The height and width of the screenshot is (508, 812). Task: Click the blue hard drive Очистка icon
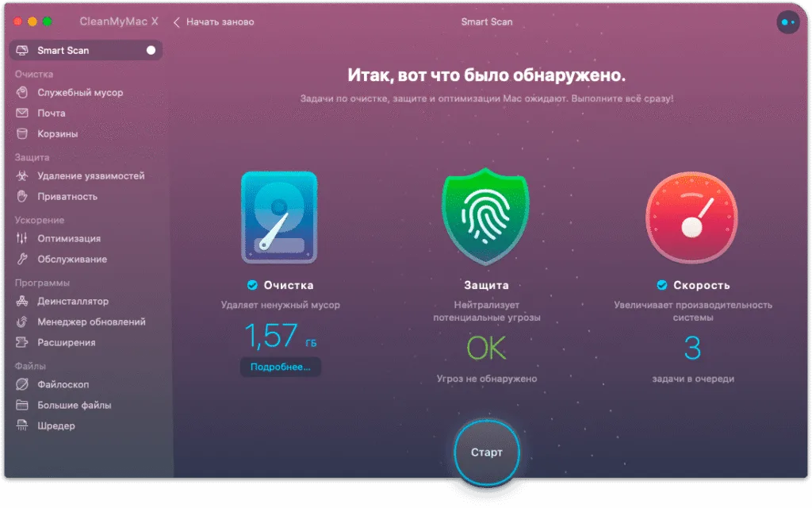[279, 217]
